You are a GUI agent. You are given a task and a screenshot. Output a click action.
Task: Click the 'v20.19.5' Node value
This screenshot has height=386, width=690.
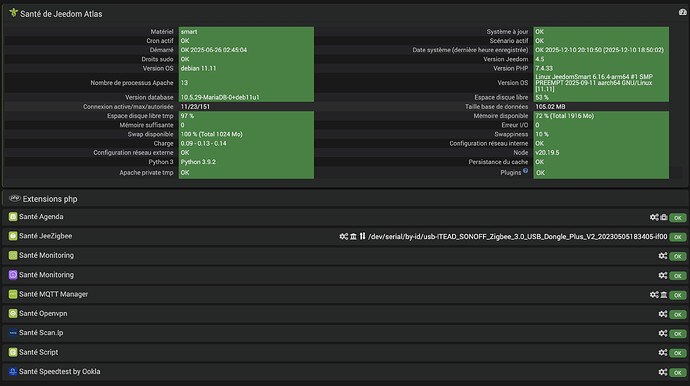point(547,153)
